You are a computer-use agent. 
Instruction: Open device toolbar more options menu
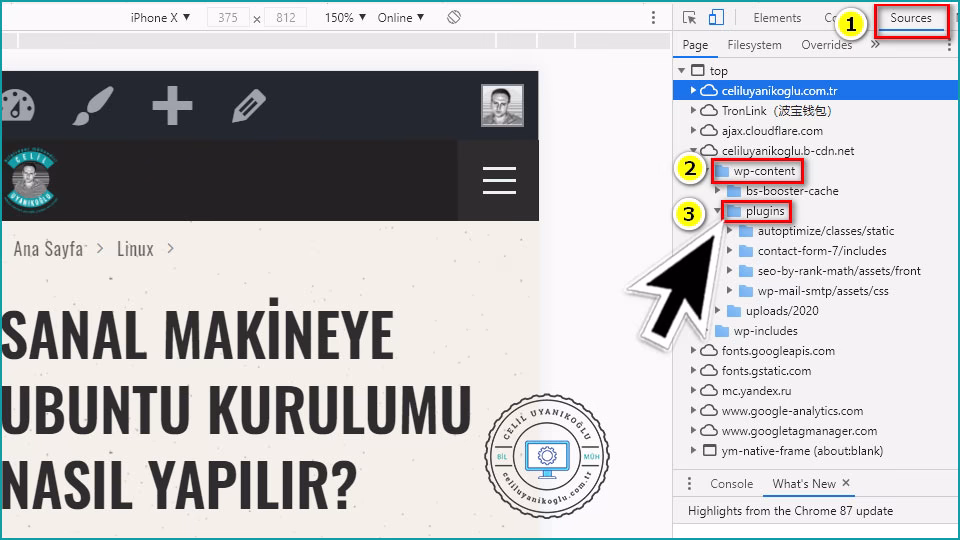tap(653, 18)
